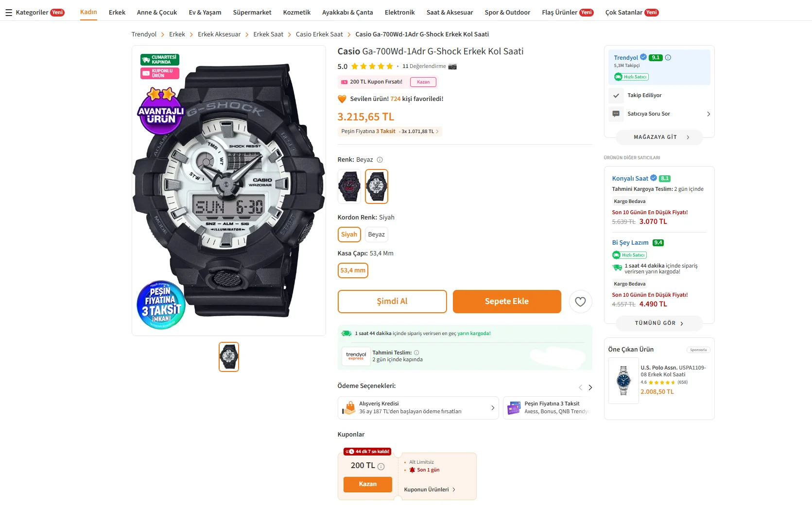This screenshot has height=505, width=812.
Task: Click info icon next to Tahmini Teslim
Action: pos(416,353)
